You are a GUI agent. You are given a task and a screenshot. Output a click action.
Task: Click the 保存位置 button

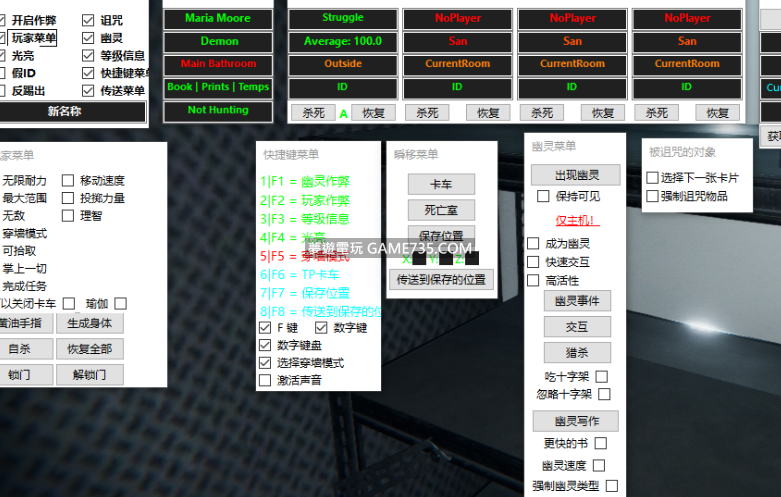pyautogui.click(x=441, y=235)
